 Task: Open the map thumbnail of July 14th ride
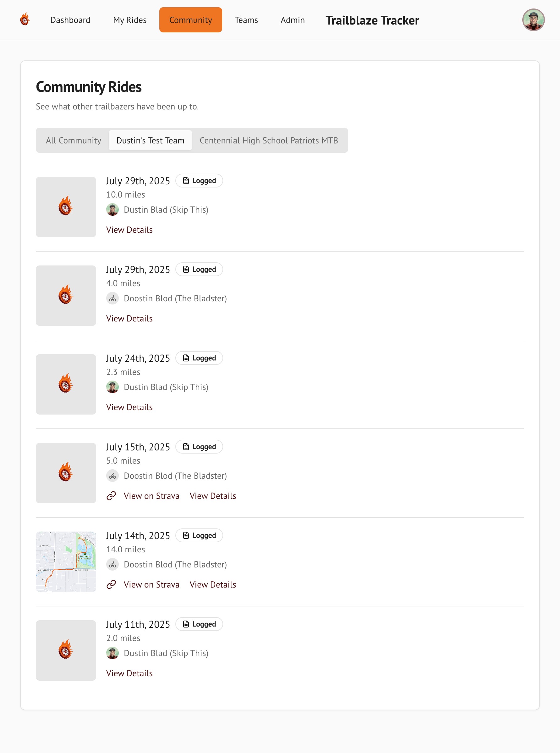click(66, 562)
